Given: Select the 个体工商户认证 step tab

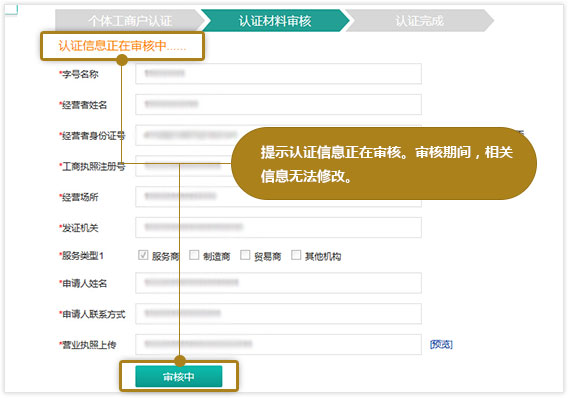Looking at the screenshot, I should click(130, 21).
